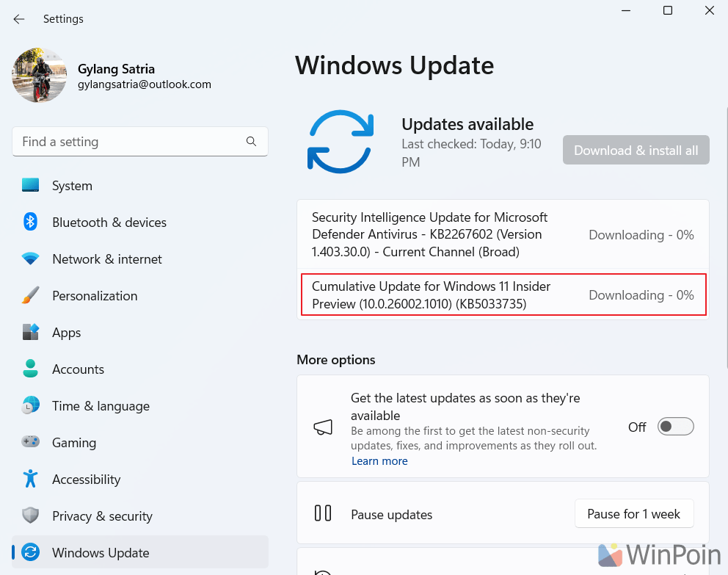The width and height of the screenshot is (728, 575).
Task: Go back using the back arrow
Action: point(19,19)
